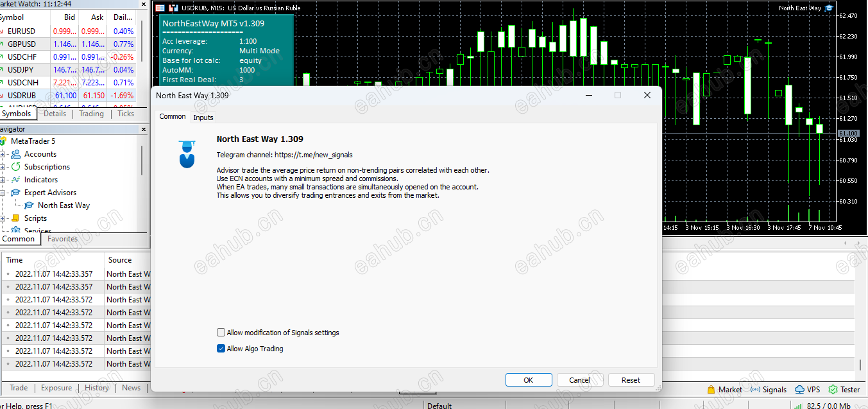Viewport: 868px width, 409px height.
Task: Click the Subscriptions refresh icon in Navigator
Action: coord(16,167)
